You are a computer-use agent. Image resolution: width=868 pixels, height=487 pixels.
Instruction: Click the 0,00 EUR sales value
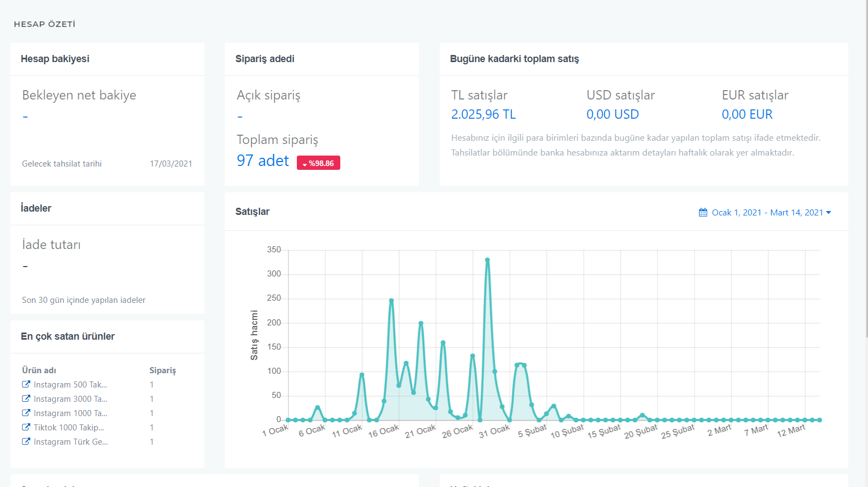click(747, 114)
